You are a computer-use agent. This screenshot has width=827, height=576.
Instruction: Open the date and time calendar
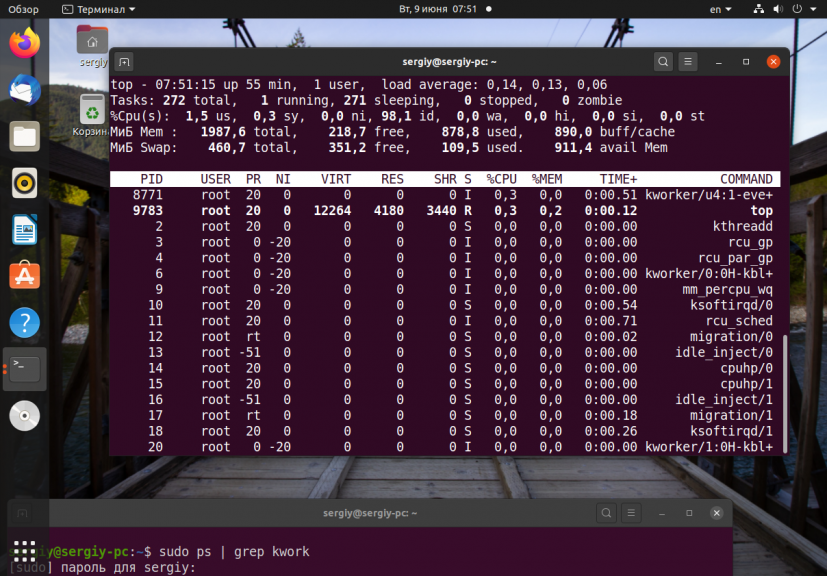[438, 9]
